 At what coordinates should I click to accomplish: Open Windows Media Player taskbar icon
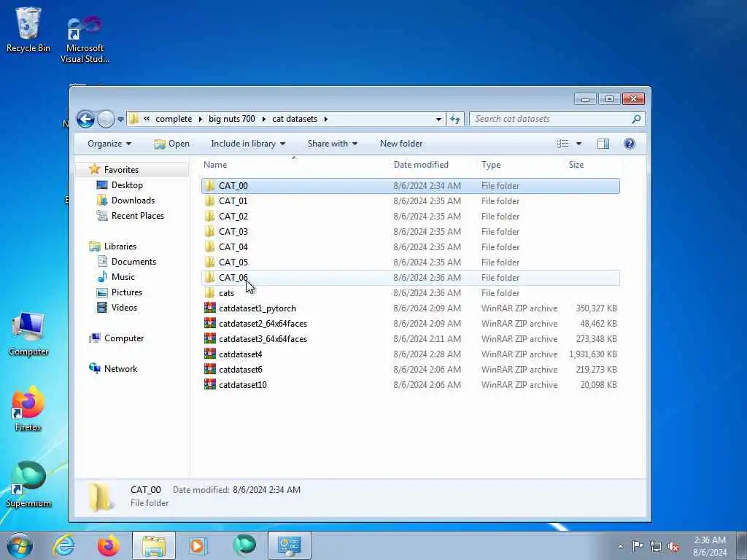tap(197, 545)
